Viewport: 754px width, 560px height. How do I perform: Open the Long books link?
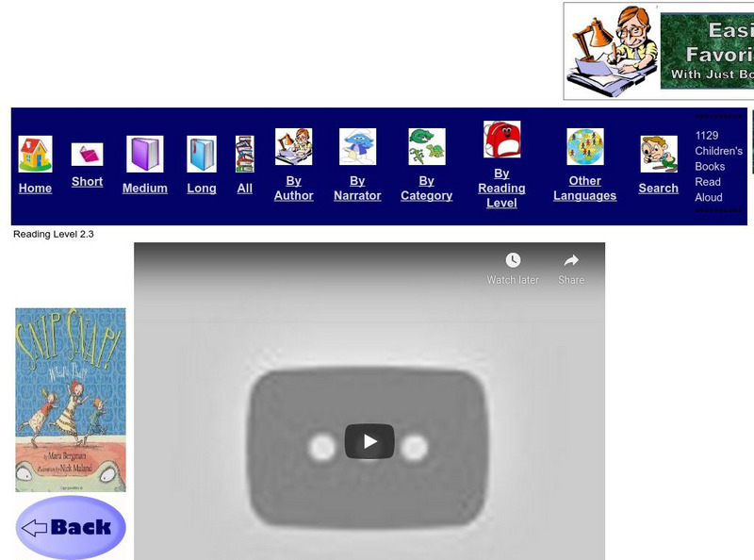pos(202,189)
